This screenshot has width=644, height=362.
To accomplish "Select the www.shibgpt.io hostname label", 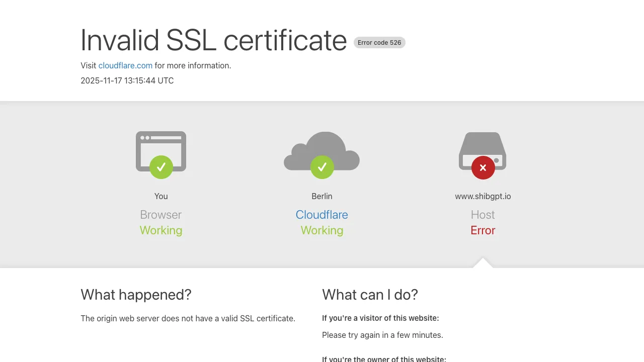I will click(x=482, y=196).
